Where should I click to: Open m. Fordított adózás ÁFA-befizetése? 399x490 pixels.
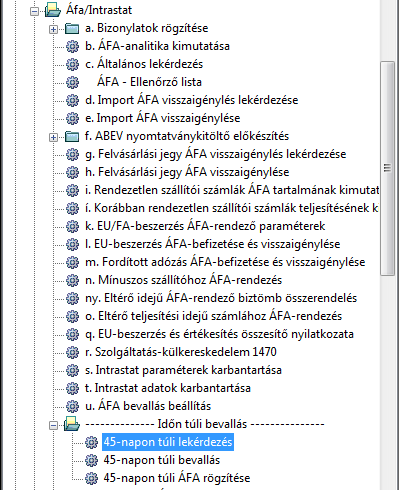[x=225, y=262]
